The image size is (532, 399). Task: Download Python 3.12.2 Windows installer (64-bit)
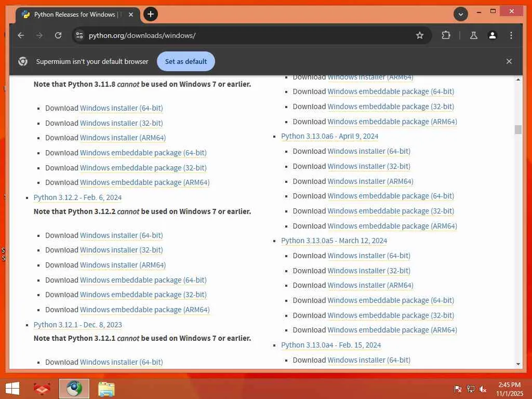(x=121, y=235)
